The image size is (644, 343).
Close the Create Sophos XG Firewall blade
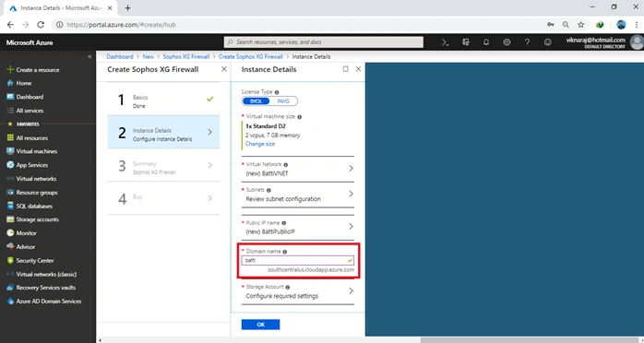pos(224,69)
